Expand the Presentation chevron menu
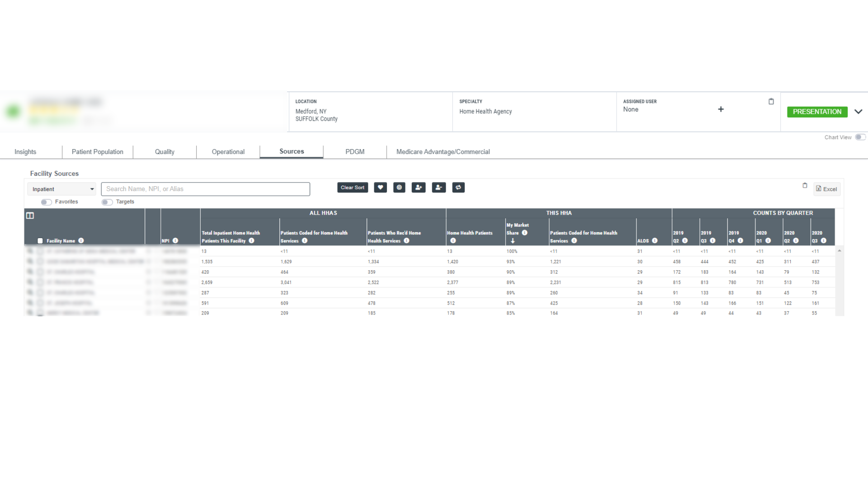Screen dimensions: 868x488 pos(858,112)
